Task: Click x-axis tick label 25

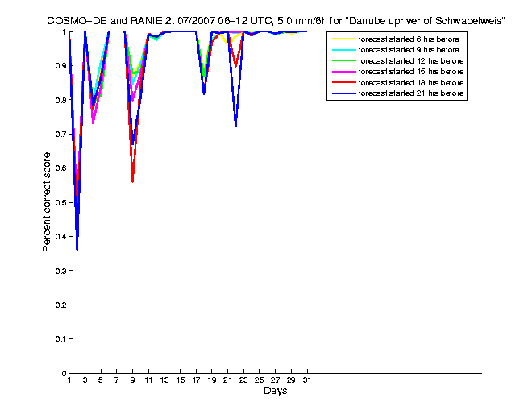Action: [260, 380]
